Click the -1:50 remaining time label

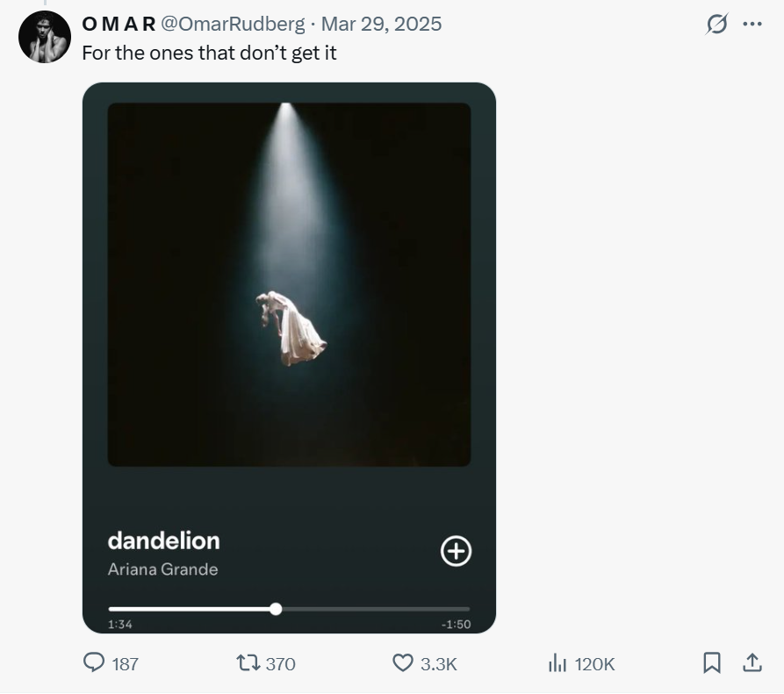click(456, 625)
